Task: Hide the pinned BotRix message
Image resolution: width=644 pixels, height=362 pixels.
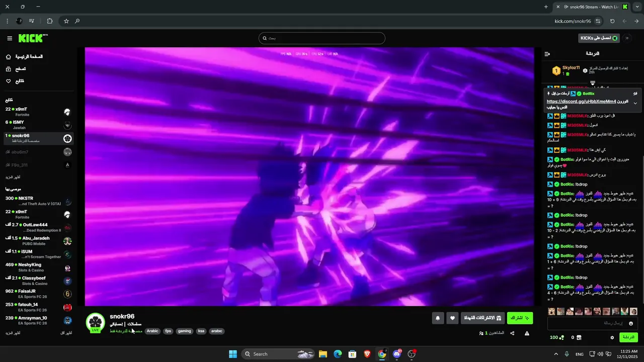Action: pos(635,94)
